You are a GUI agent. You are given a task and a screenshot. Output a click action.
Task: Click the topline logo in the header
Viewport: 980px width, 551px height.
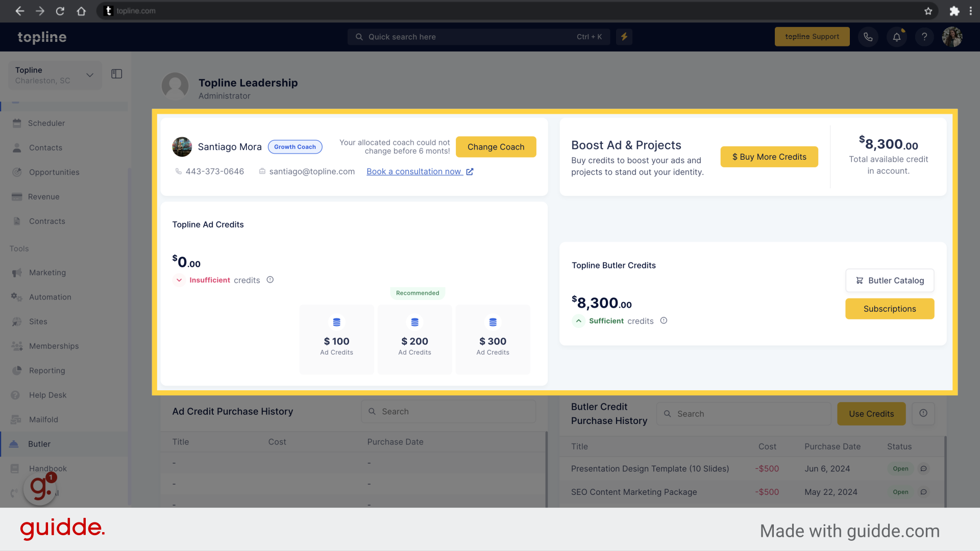click(42, 37)
